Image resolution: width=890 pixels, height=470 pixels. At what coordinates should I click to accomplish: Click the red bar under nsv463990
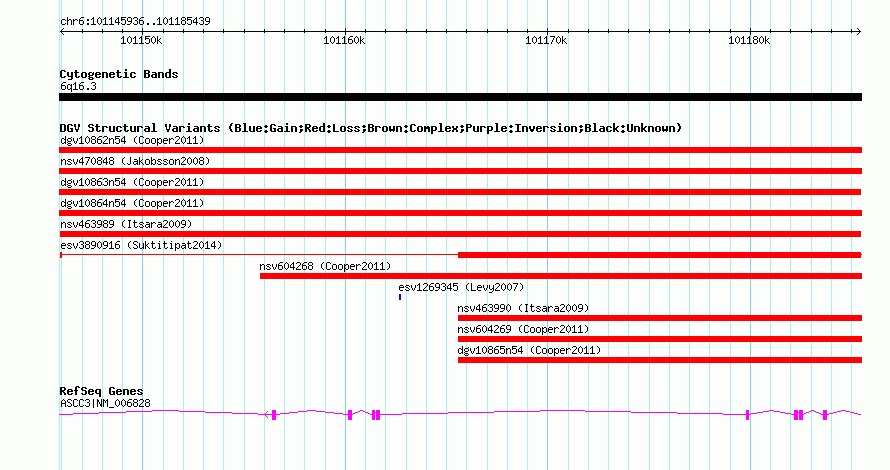tap(660, 318)
